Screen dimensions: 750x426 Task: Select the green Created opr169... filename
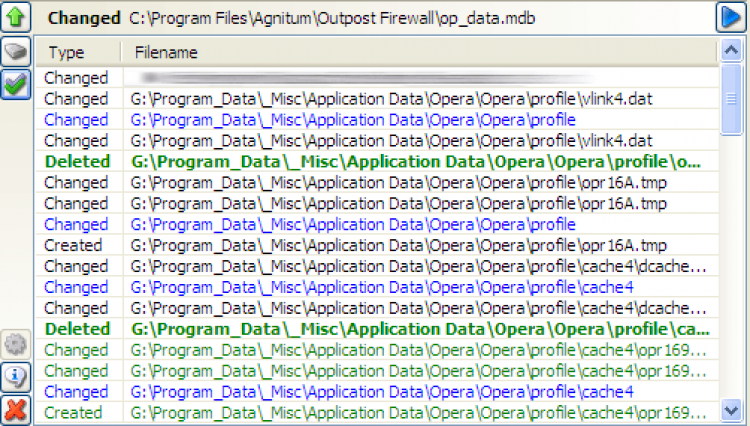(419, 413)
